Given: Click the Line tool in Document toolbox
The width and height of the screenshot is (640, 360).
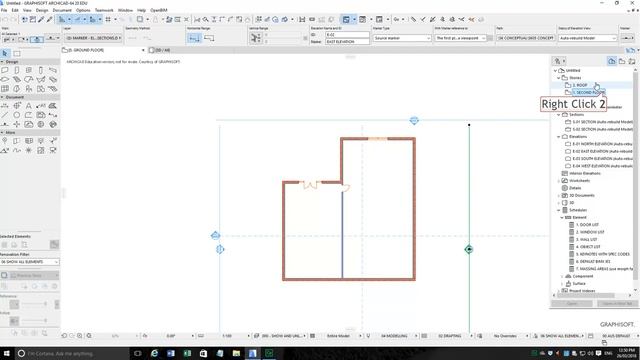Looking at the screenshot, I should point(5,115).
